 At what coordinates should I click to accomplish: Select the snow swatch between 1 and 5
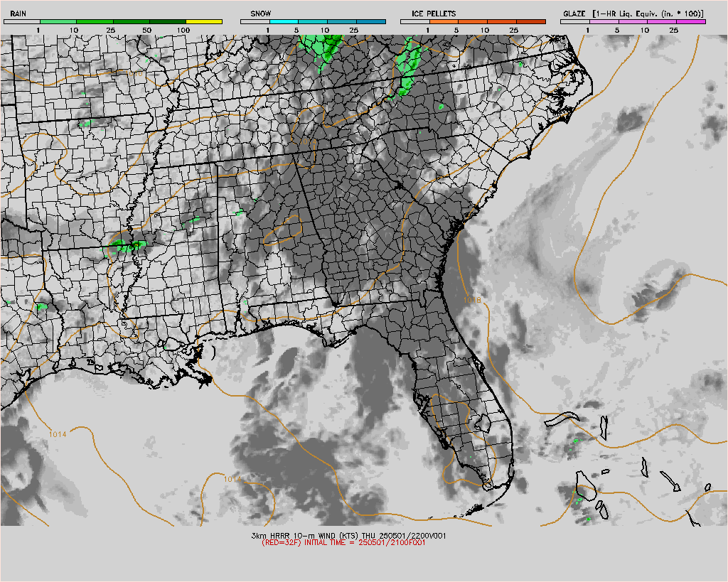click(x=284, y=21)
